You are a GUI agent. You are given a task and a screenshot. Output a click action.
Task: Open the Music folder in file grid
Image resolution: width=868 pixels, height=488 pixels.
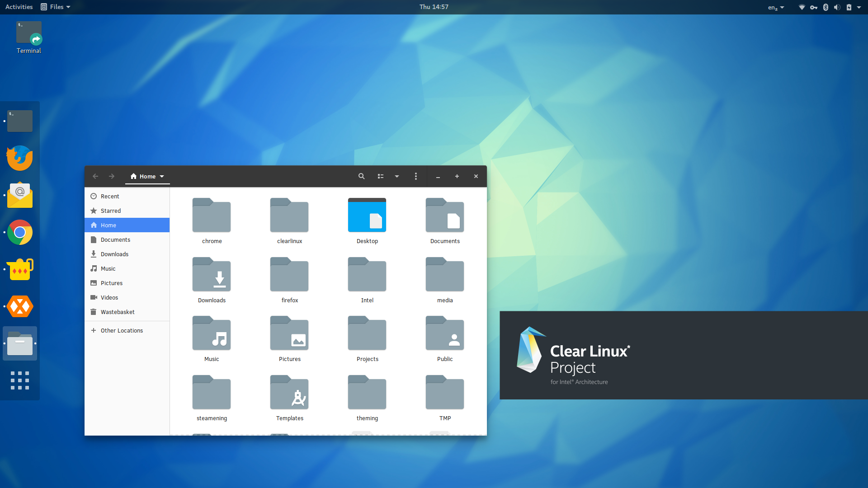(x=212, y=333)
